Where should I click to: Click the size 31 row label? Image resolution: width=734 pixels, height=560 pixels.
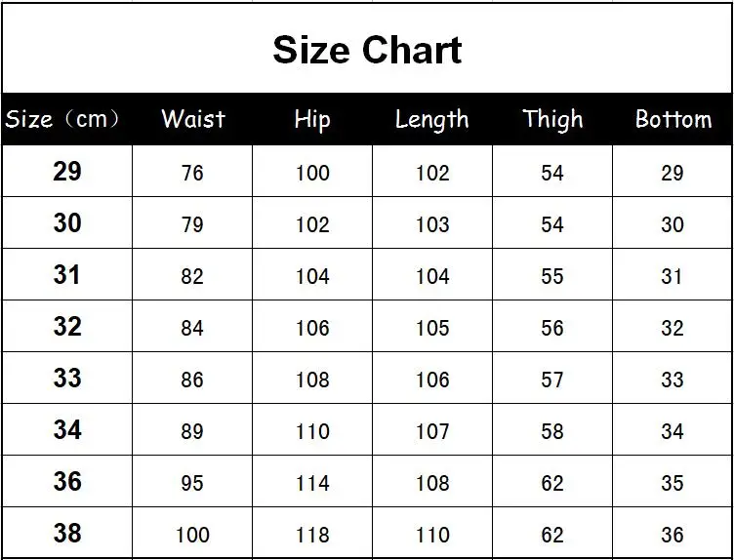pyautogui.click(x=67, y=274)
